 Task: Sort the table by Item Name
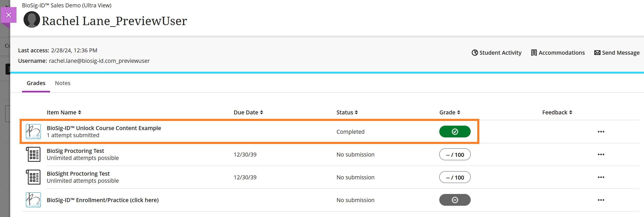tap(64, 112)
